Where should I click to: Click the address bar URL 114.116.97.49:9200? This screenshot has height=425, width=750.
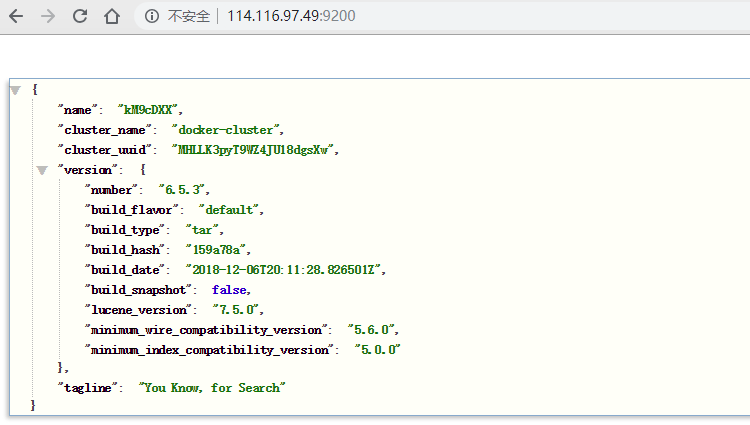pos(291,16)
